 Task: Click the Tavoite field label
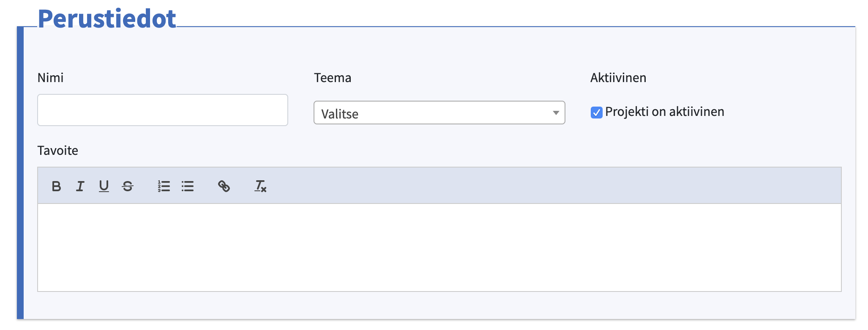[58, 151]
